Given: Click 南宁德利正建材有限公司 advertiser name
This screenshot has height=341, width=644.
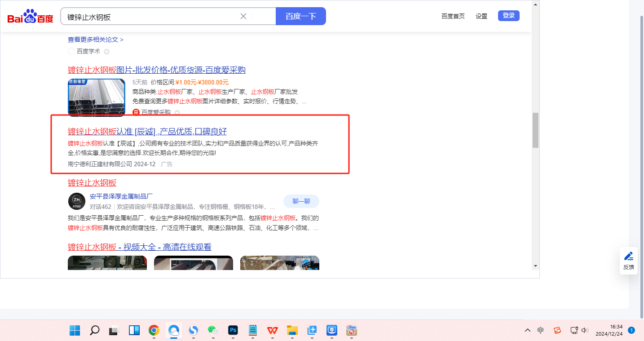Looking at the screenshot, I should click(100, 164).
